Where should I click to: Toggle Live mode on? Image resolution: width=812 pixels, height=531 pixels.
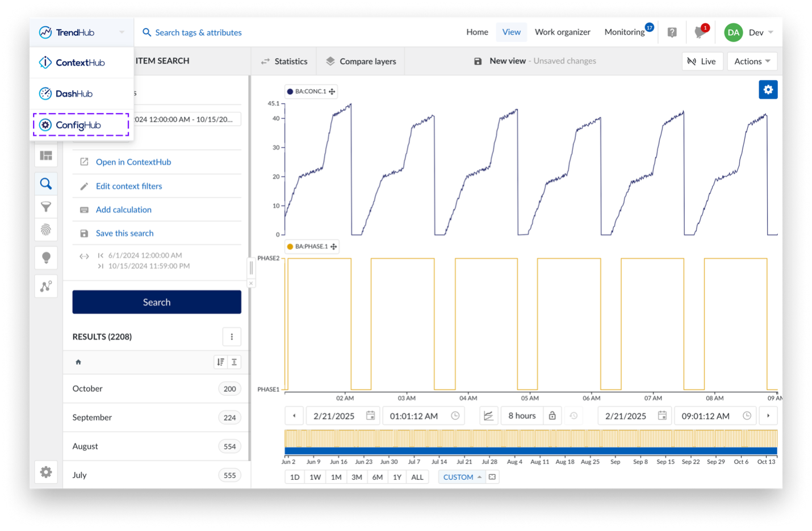coord(702,61)
